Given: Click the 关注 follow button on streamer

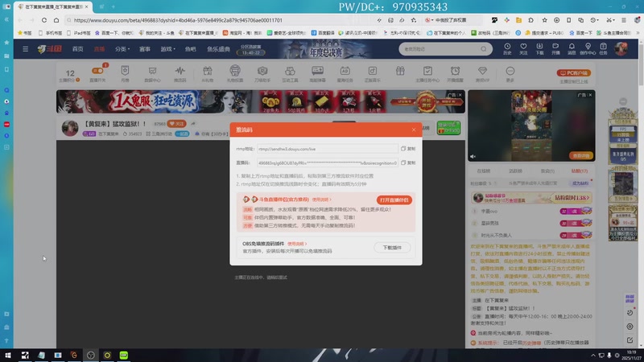Looking at the screenshot, I should pyautogui.click(x=176, y=124).
